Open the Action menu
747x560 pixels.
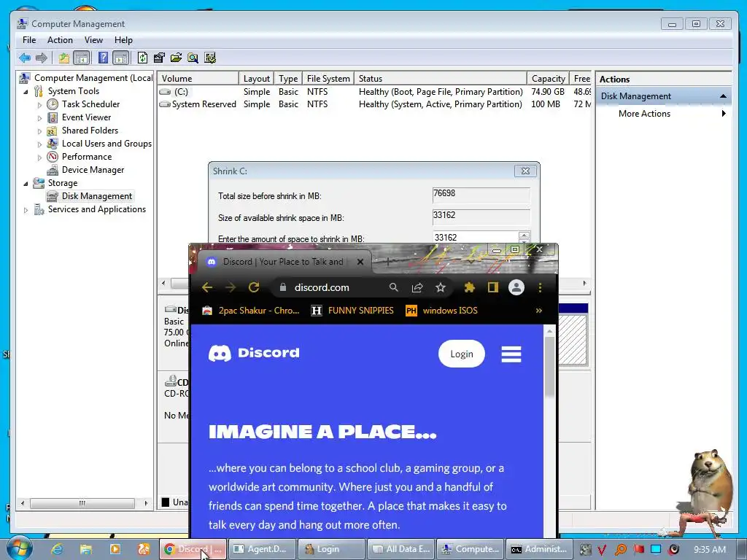point(60,40)
